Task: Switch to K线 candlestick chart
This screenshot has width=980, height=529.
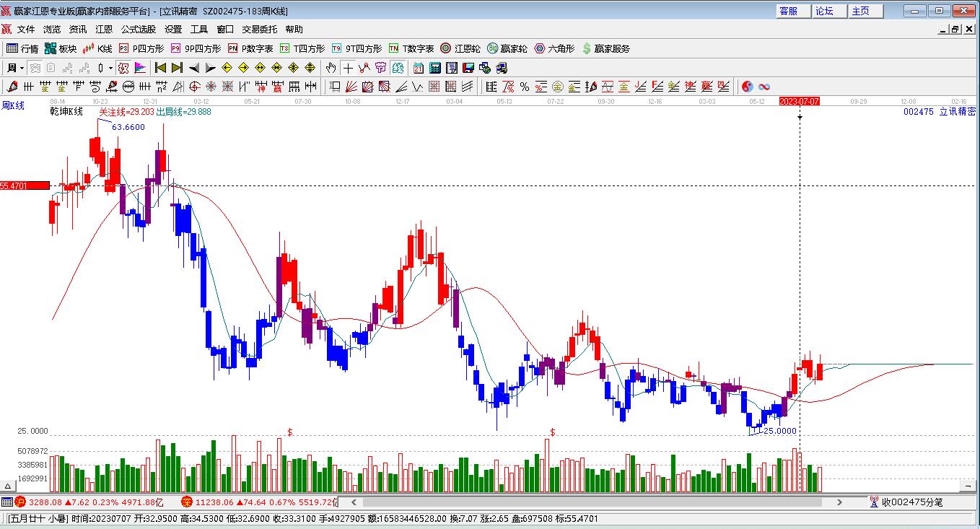Action: (97, 48)
